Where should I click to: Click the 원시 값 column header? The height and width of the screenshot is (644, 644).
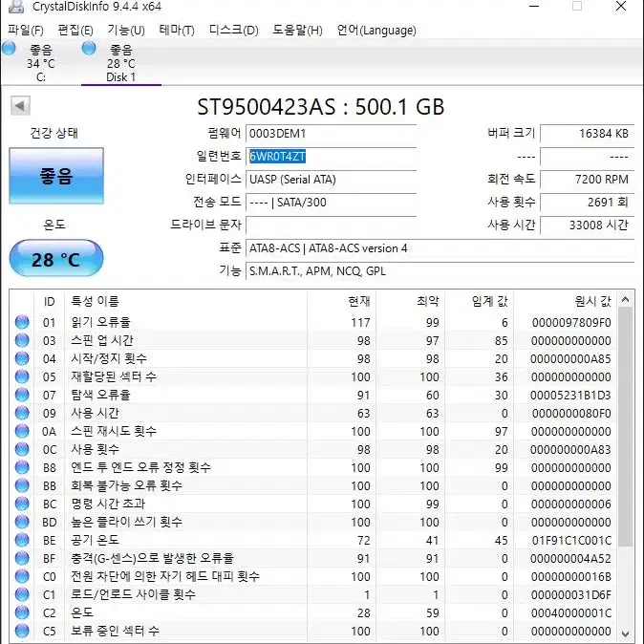point(565,302)
